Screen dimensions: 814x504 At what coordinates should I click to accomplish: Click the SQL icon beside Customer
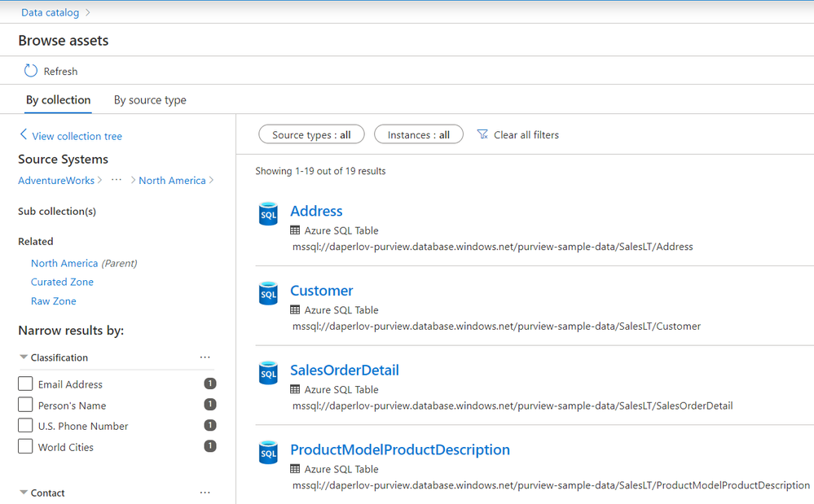coord(268,293)
